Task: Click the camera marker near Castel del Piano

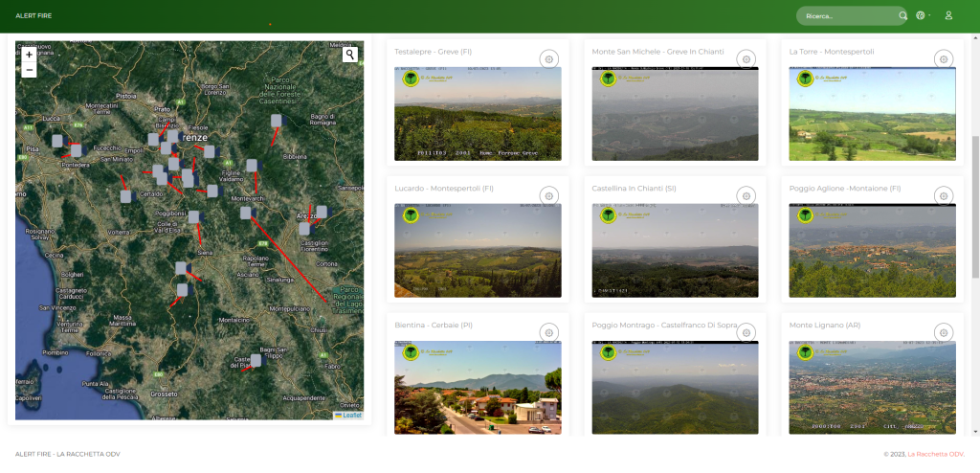Action: (256, 360)
